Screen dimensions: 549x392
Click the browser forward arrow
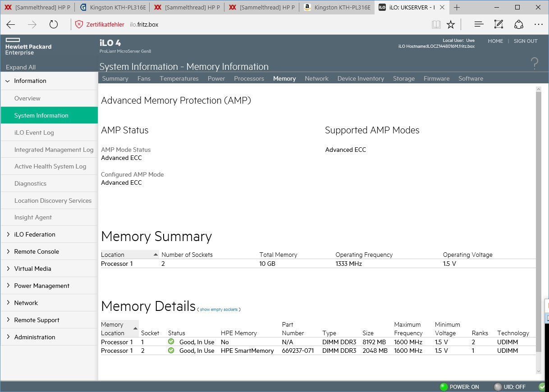tap(32, 24)
